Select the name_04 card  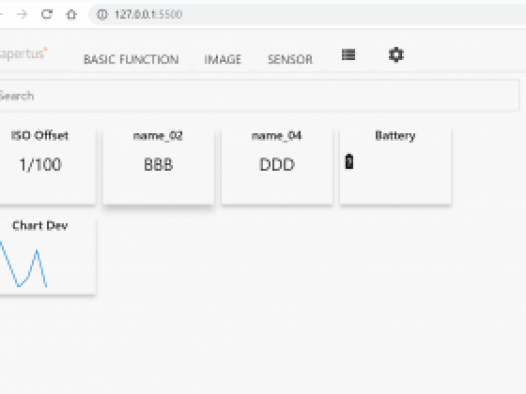[x=277, y=167]
